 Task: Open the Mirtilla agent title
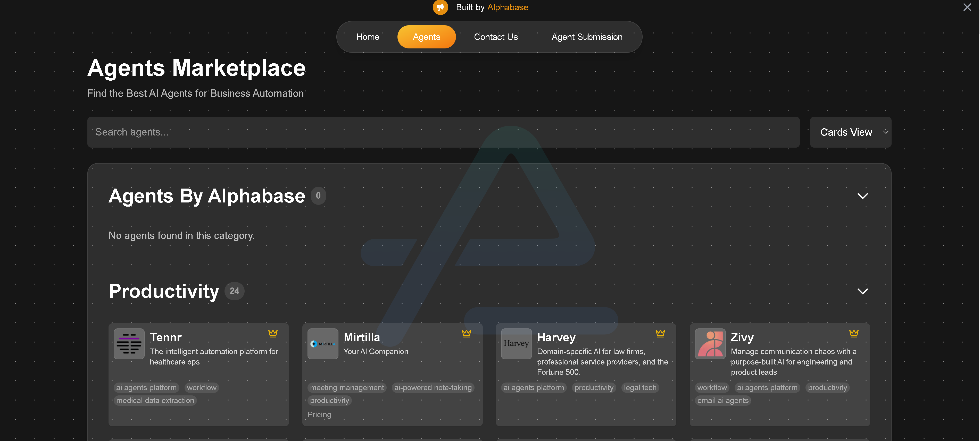(x=361, y=337)
